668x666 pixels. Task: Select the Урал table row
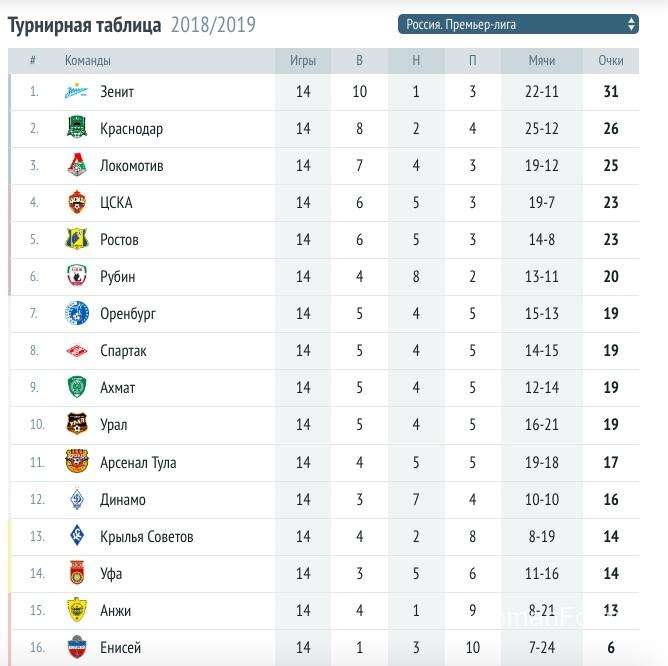tap(324, 425)
